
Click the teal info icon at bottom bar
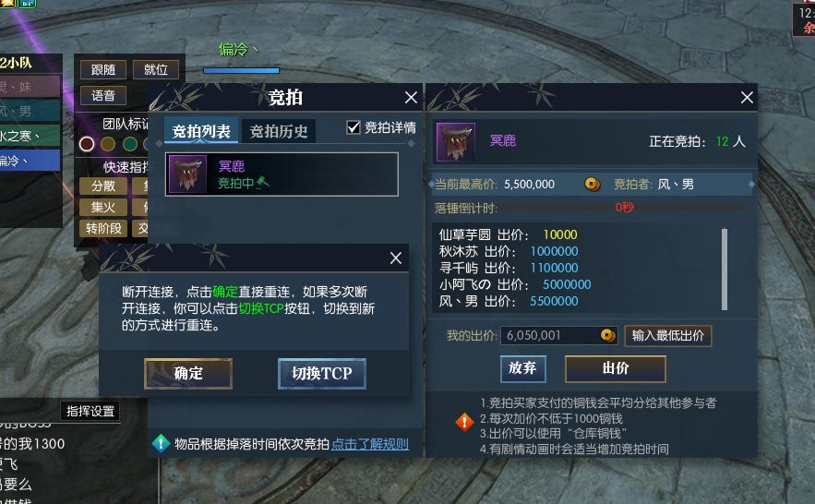161,444
